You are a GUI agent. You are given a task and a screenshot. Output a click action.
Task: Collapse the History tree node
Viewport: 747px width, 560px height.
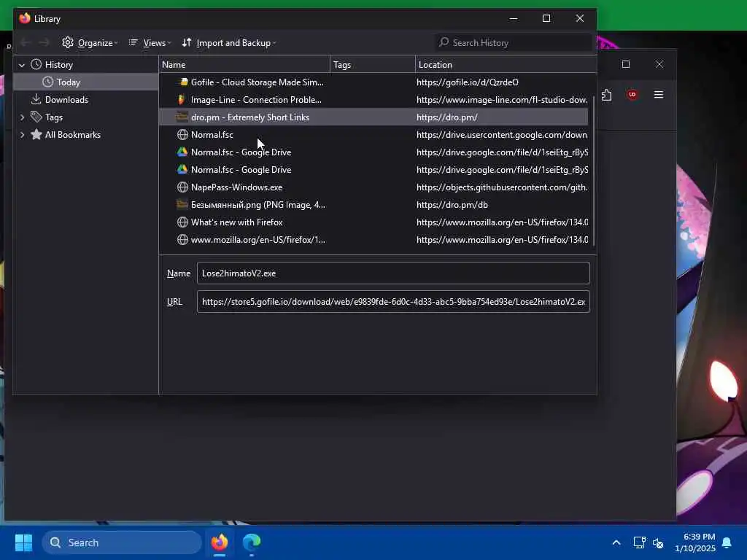pyautogui.click(x=22, y=65)
